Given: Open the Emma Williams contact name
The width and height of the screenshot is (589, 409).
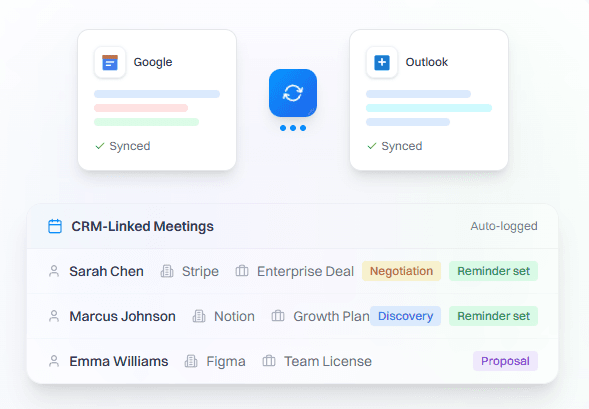Looking at the screenshot, I should [119, 361].
